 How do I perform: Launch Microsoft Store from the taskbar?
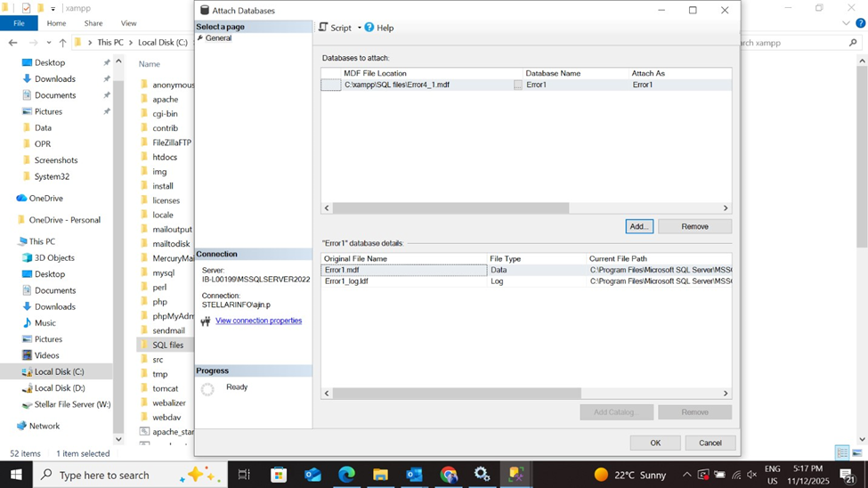tap(279, 475)
